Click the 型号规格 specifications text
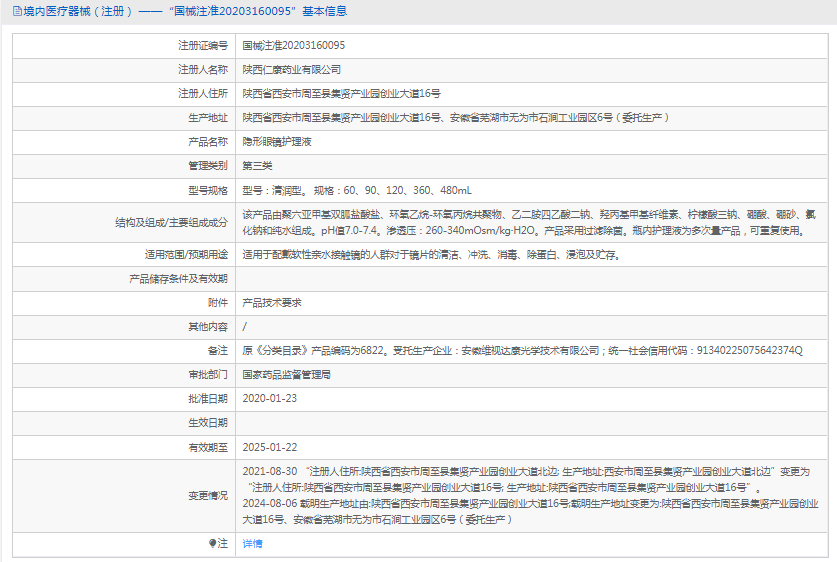The width and height of the screenshot is (837, 562). 357,190
